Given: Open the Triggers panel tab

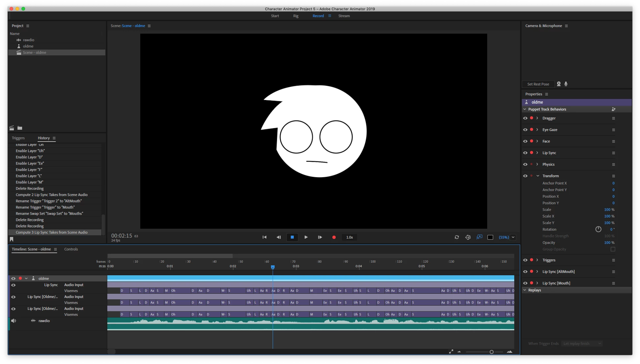Looking at the screenshot, I should pyautogui.click(x=18, y=138).
